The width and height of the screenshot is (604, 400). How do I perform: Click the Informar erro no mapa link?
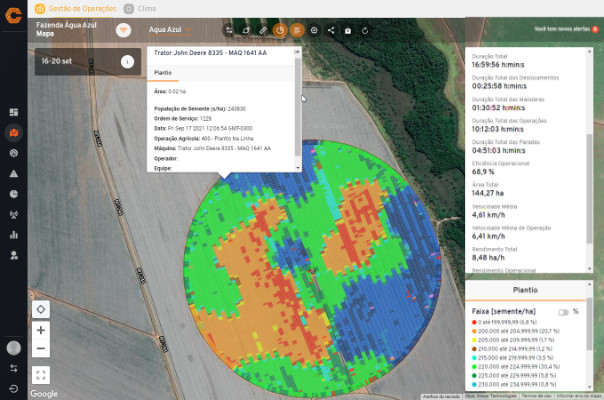point(579,396)
